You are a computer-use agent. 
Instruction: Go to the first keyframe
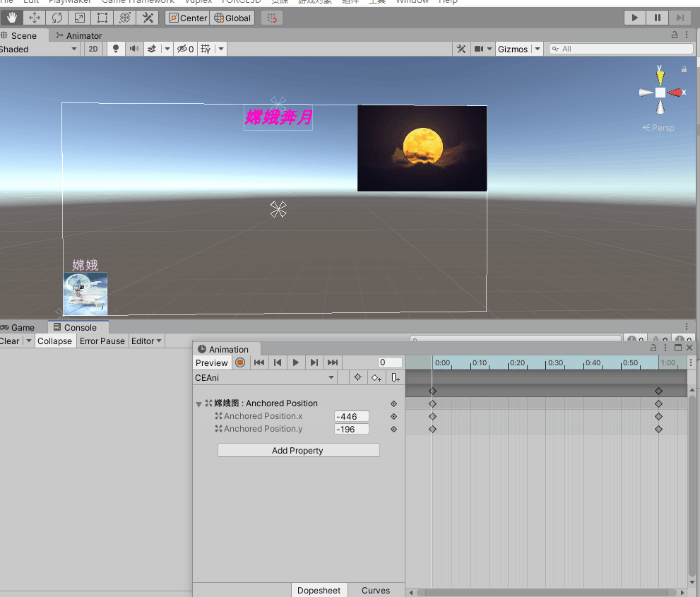pos(259,362)
